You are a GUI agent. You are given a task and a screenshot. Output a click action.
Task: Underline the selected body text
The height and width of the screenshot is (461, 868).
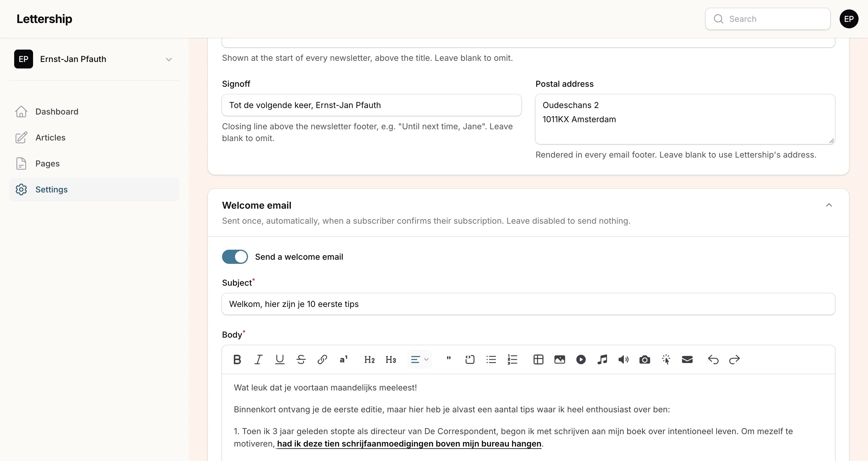click(x=280, y=359)
